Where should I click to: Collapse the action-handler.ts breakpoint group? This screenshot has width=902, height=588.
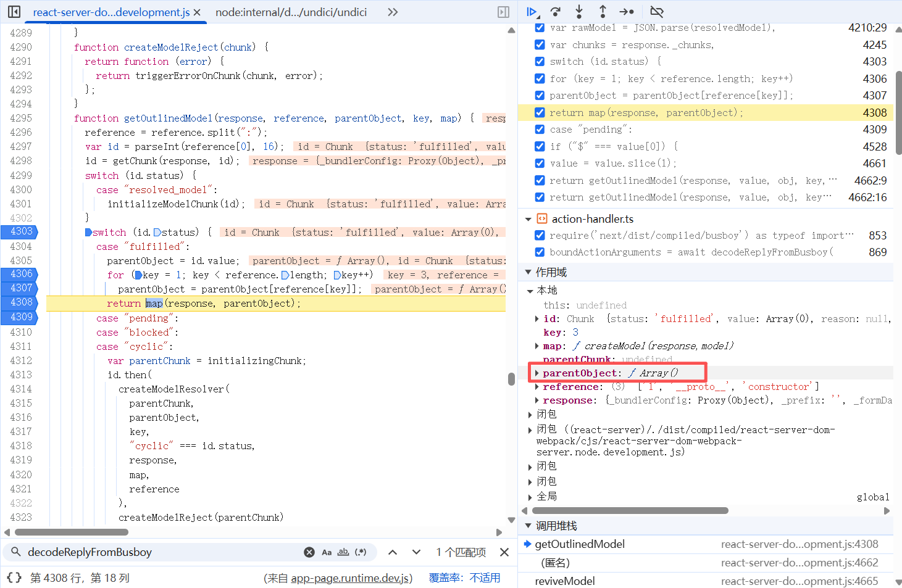528,219
